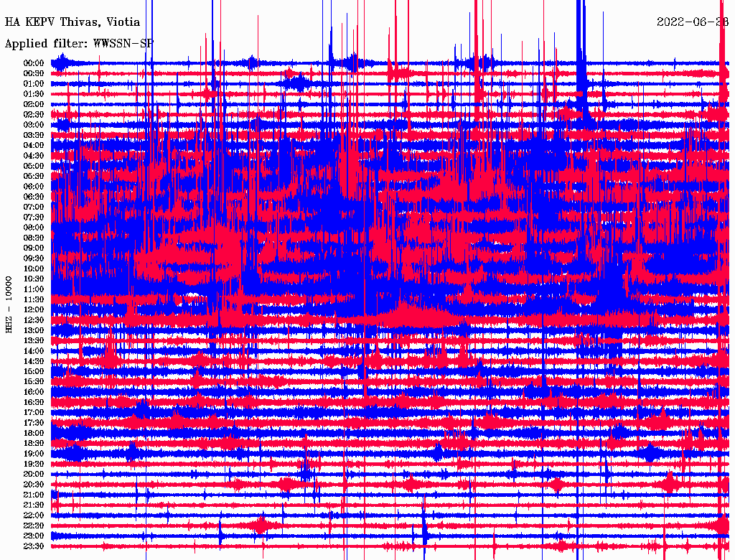
Task: Click the '22:00' time label
Action: pyautogui.click(x=34, y=515)
